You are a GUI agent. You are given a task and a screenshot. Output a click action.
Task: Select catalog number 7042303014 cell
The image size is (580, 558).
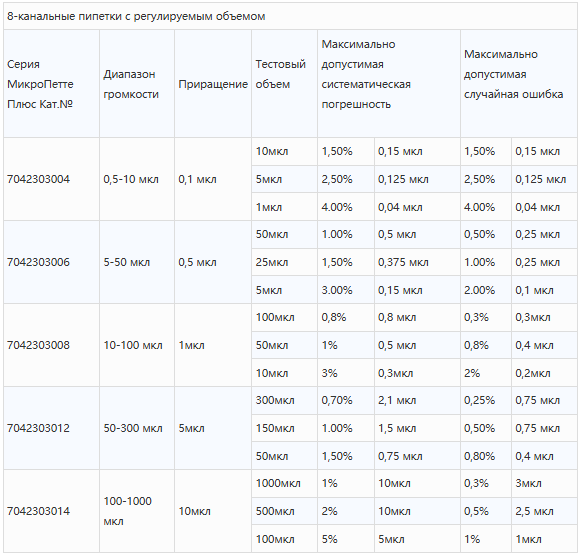pos(51,511)
